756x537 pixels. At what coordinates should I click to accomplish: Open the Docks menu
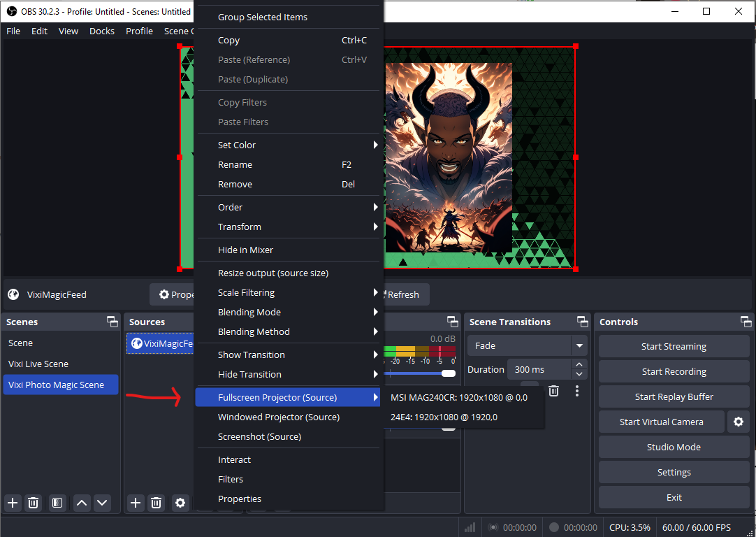point(102,31)
